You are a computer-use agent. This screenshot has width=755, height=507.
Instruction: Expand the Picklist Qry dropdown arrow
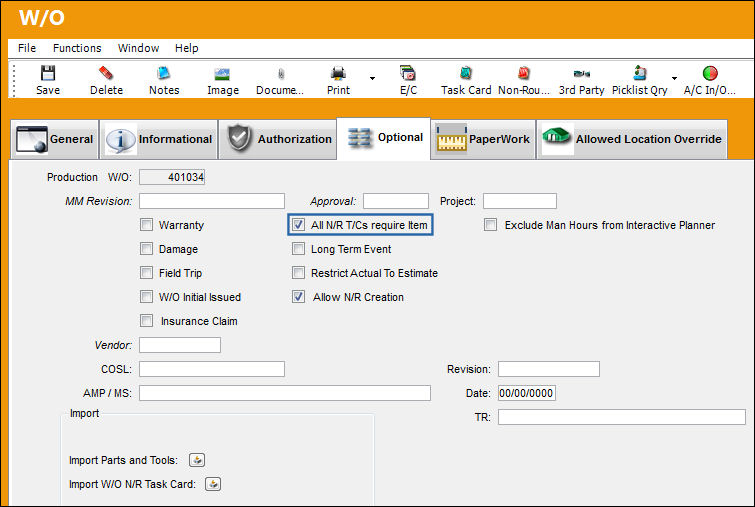tap(674, 78)
